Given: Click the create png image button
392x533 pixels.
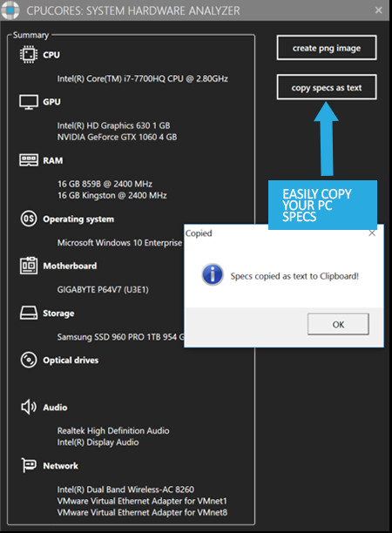Looking at the screenshot, I should [x=327, y=48].
